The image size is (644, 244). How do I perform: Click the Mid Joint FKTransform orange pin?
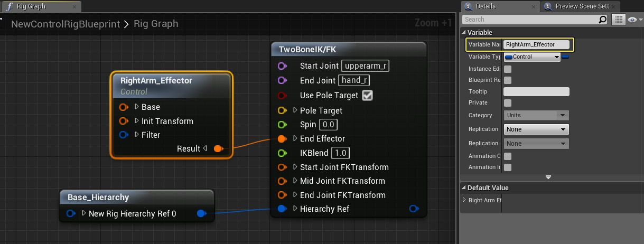coord(282,181)
